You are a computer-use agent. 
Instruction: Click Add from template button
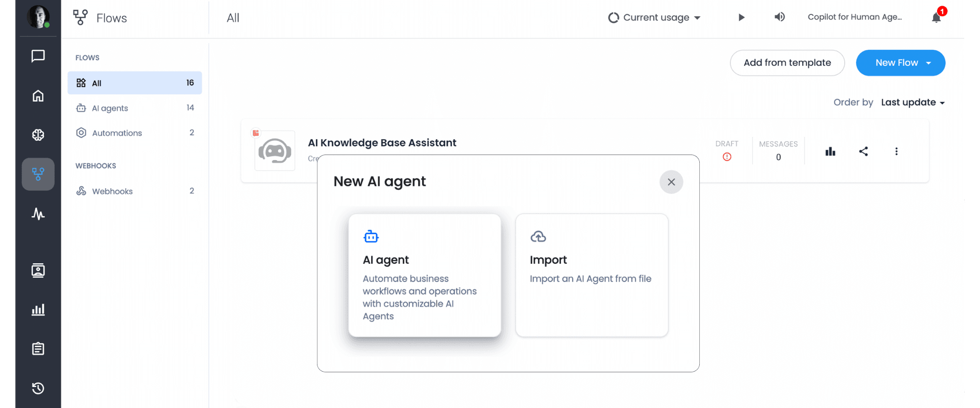[x=787, y=63]
